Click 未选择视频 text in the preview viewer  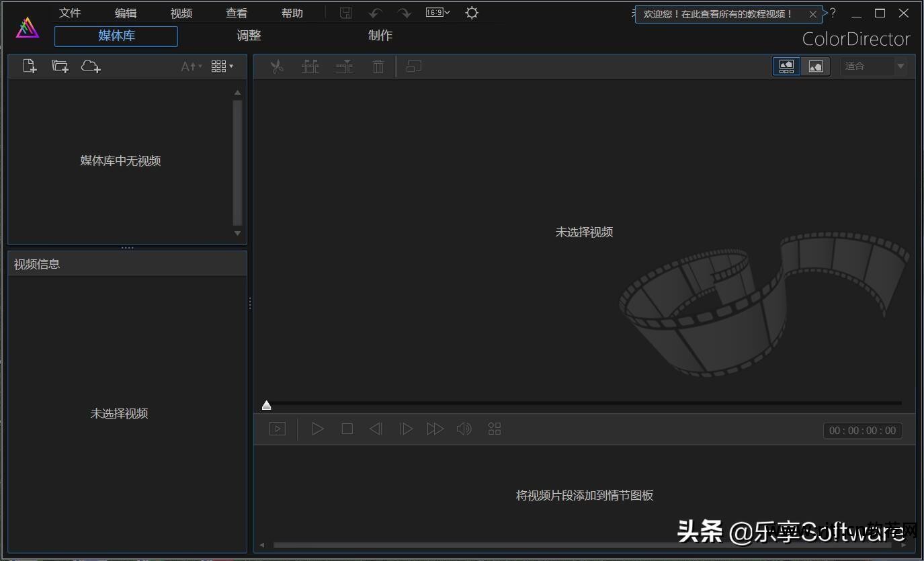tap(584, 232)
